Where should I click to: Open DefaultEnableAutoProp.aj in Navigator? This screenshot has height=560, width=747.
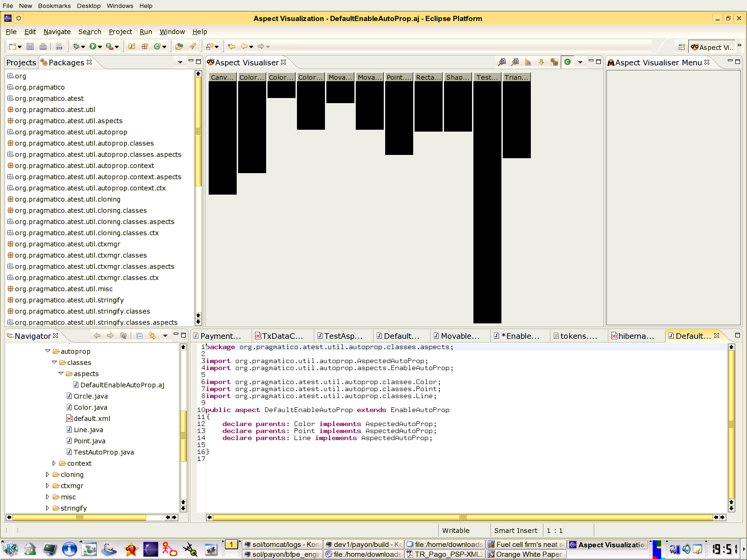pyautogui.click(x=122, y=385)
